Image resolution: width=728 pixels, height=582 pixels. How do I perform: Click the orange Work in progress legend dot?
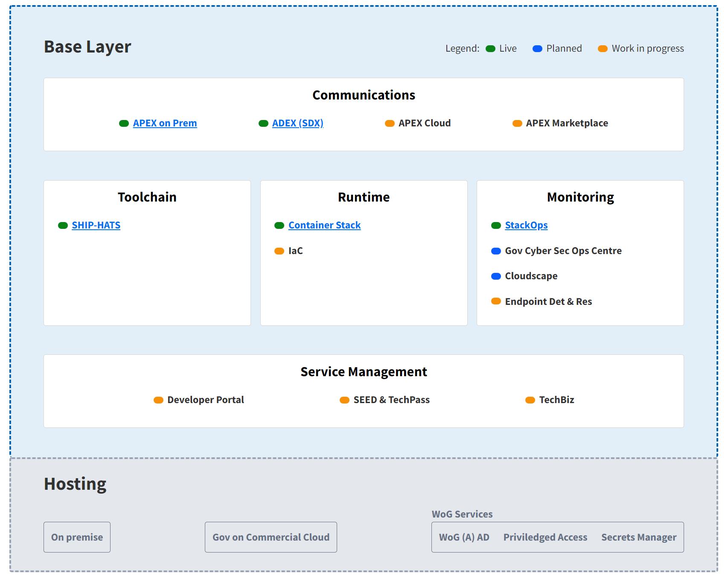tap(603, 49)
